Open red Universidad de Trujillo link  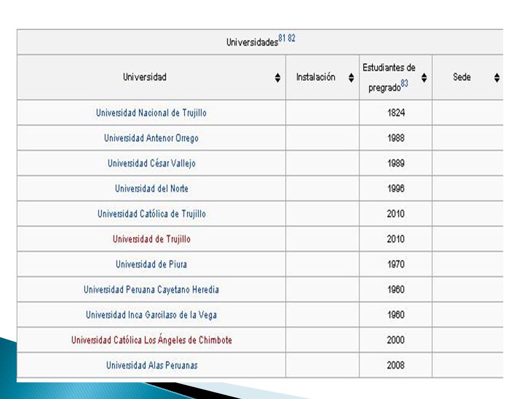(x=151, y=239)
